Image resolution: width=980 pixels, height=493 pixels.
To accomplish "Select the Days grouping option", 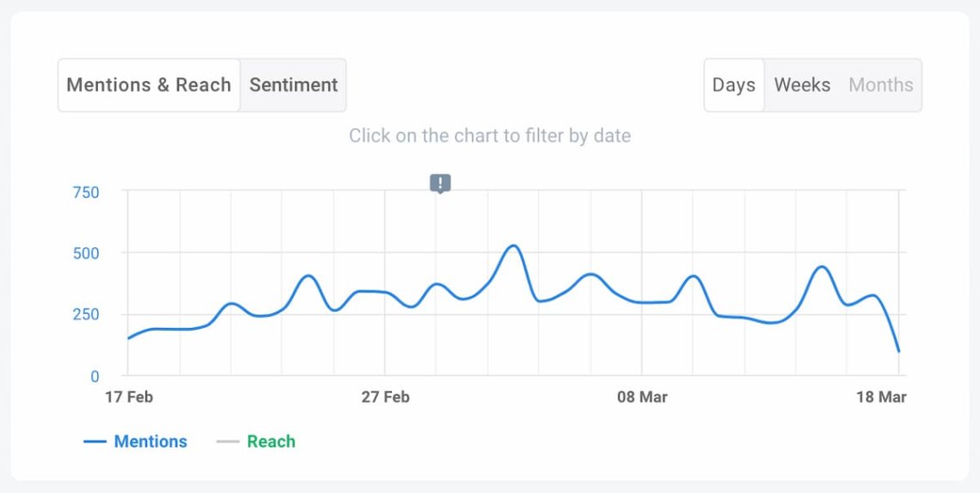I will [x=733, y=85].
